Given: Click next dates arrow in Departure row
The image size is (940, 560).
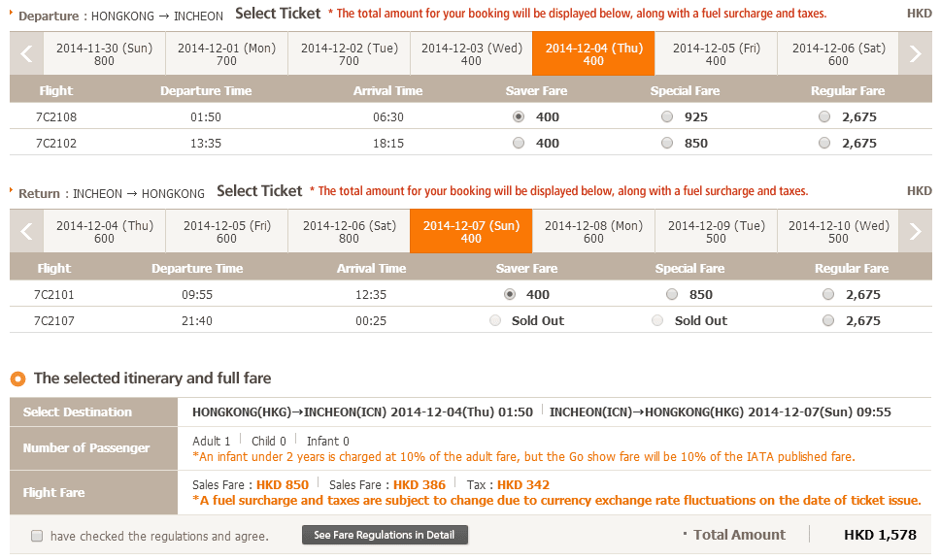Looking at the screenshot, I should tap(915, 54).
